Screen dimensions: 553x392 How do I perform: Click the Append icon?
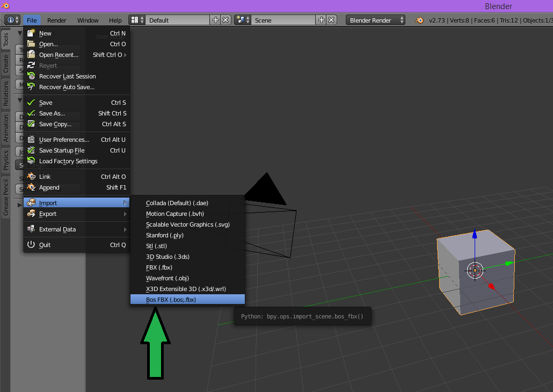click(x=31, y=187)
